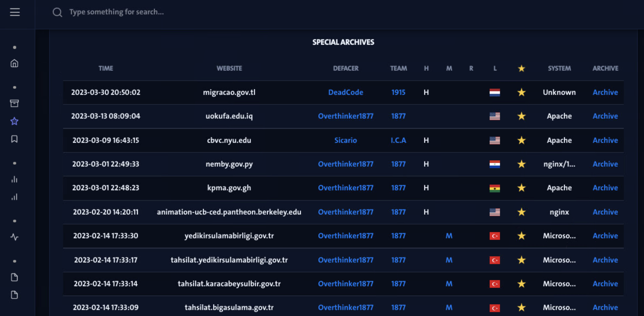
Task: Click the bookmark sidebar icon
Action: pyautogui.click(x=14, y=139)
